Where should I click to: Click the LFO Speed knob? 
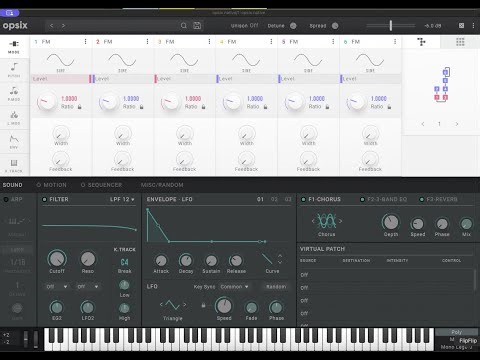224,305
